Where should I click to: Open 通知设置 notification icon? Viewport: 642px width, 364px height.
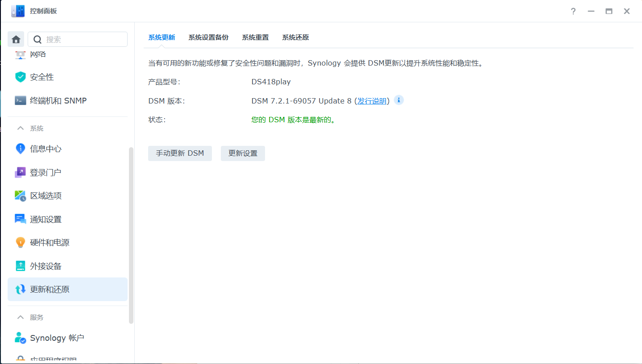[x=21, y=219]
